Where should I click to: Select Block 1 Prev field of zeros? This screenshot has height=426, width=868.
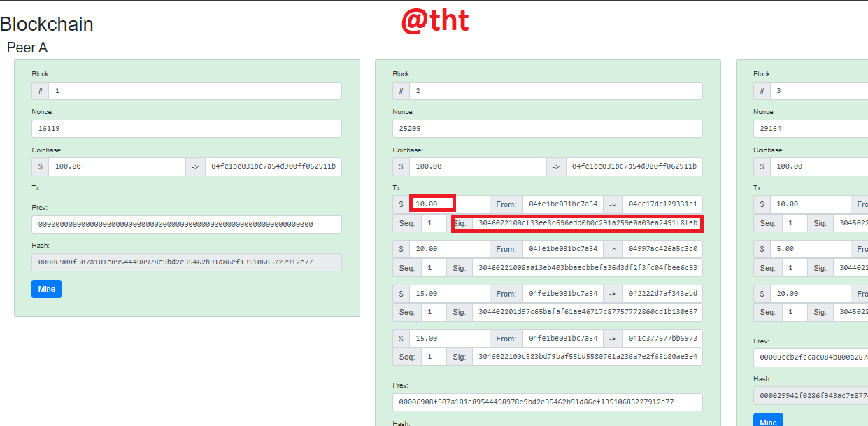pos(187,225)
